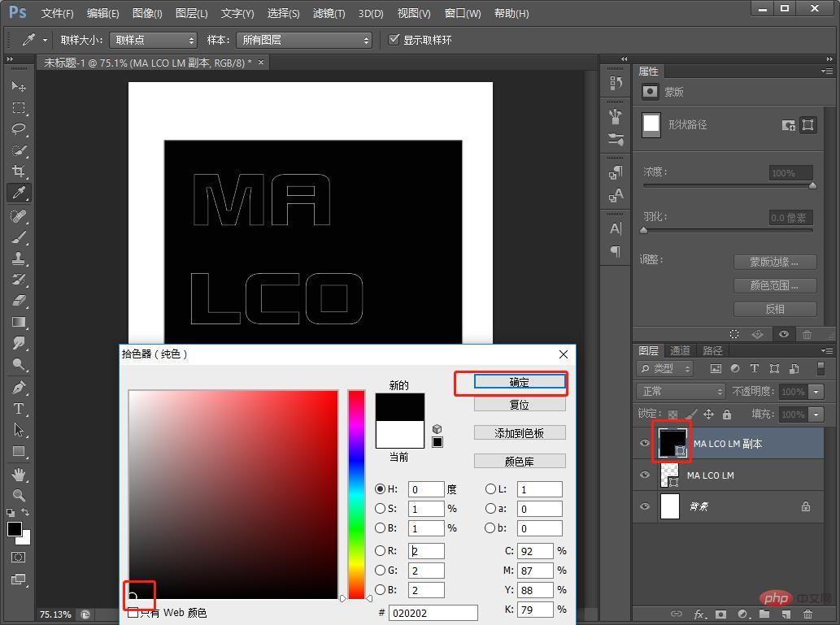Screen dimensions: 840x625
Task: Select the Rectangular Marquee tool
Action: pyautogui.click(x=18, y=107)
